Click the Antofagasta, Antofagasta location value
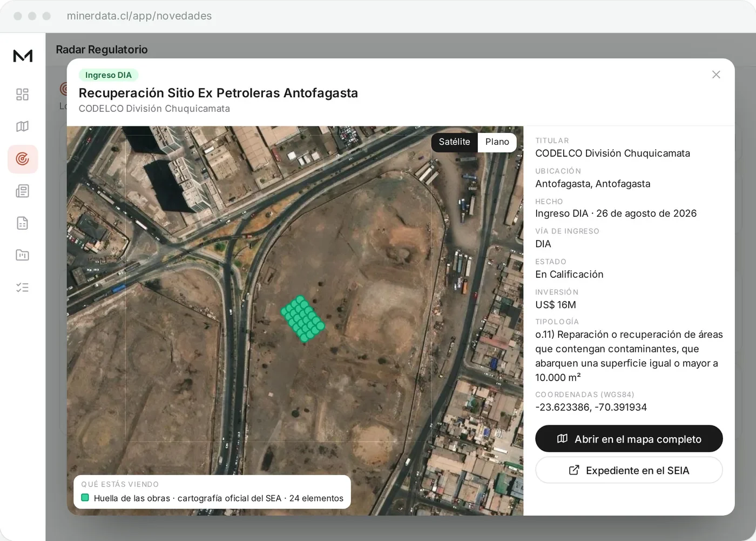The width and height of the screenshot is (756, 541). click(x=593, y=184)
